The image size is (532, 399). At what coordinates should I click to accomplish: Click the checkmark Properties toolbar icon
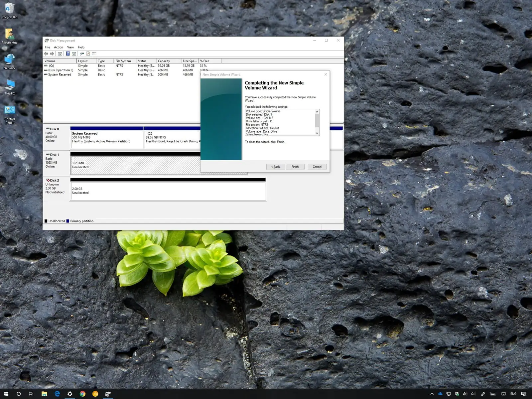(x=88, y=54)
